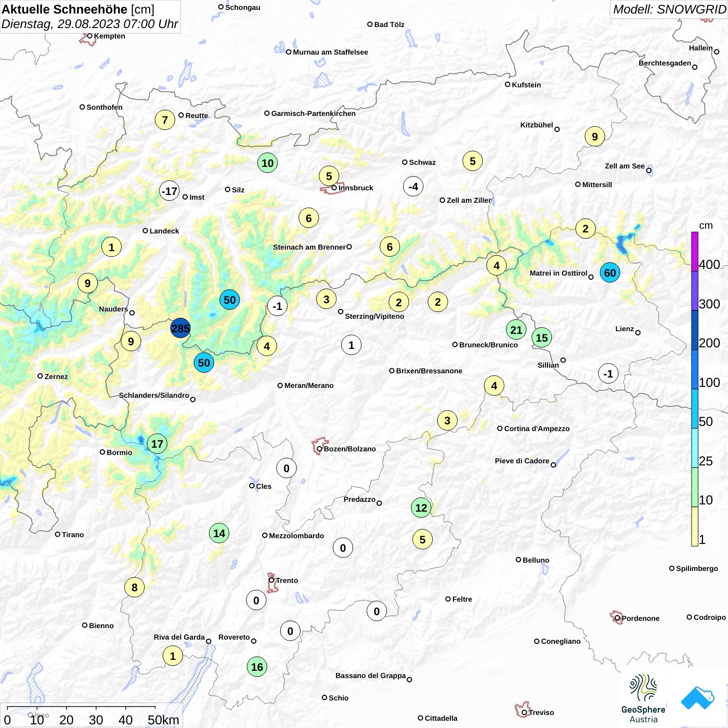Click the 0 marker left of Trento

coord(256,600)
